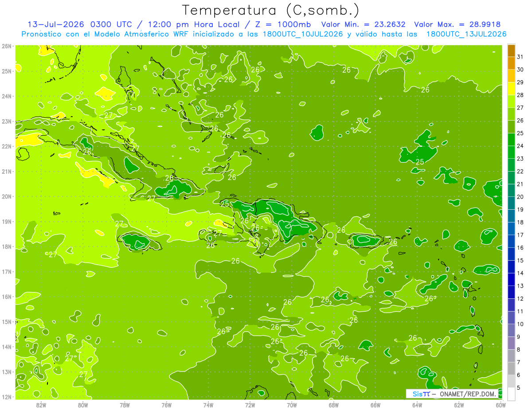The width and height of the screenshot is (532, 411).
Task: Click the colorbar label "10"
Action: coord(520,324)
